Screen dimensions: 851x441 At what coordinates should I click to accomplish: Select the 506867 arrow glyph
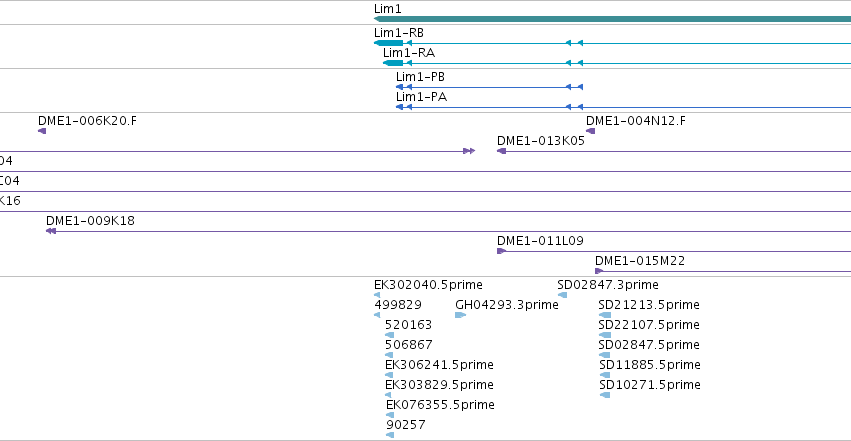389,355
